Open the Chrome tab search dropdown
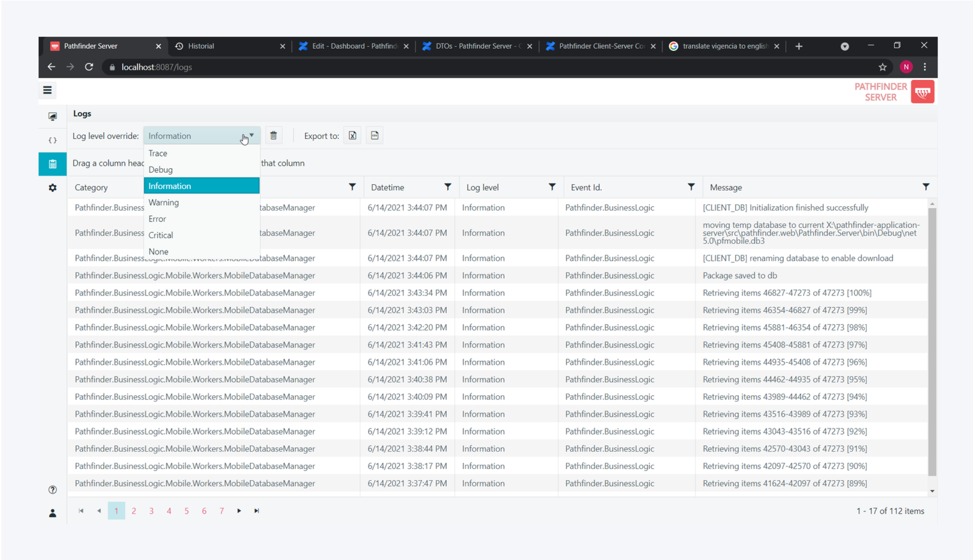 (844, 46)
